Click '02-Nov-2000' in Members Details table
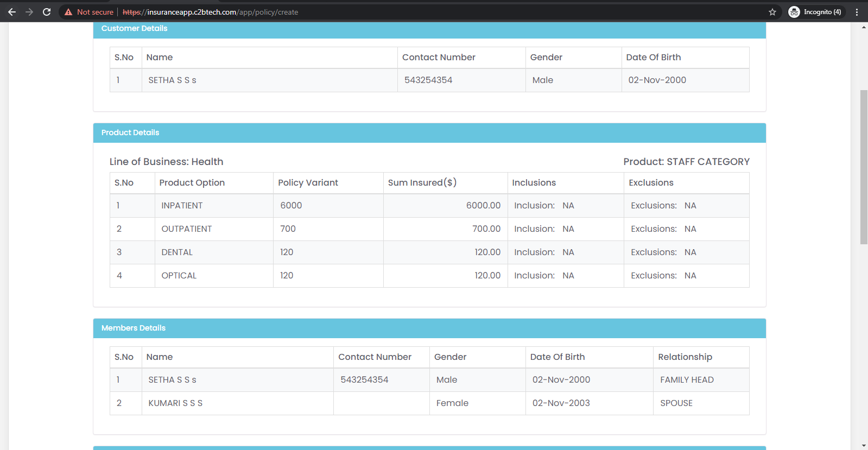Image resolution: width=868 pixels, height=450 pixels. pyautogui.click(x=561, y=380)
